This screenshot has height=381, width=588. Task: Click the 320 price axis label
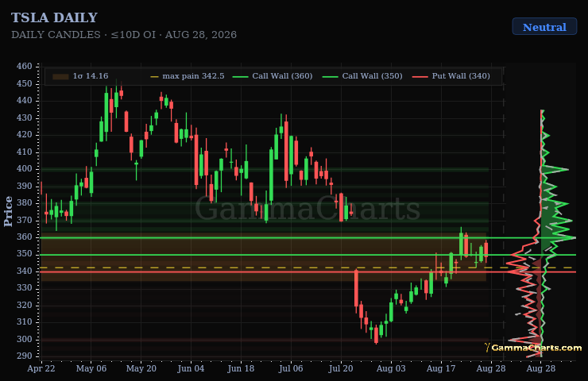pos(25,305)
